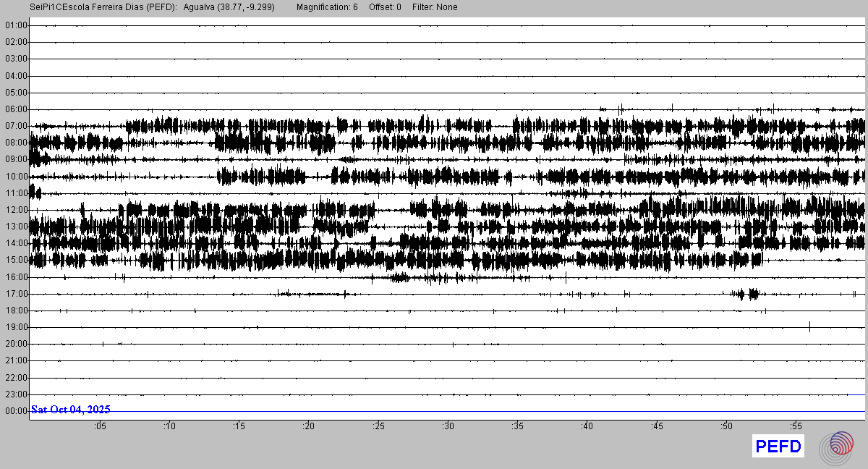
Task: Select the Agualva coordinates text
Action: pos(229,7)
